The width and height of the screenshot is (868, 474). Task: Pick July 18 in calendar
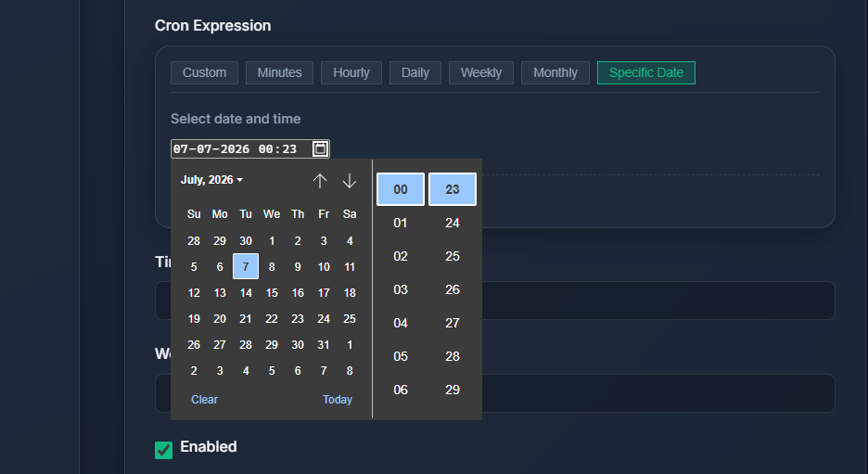click(350, 292)
